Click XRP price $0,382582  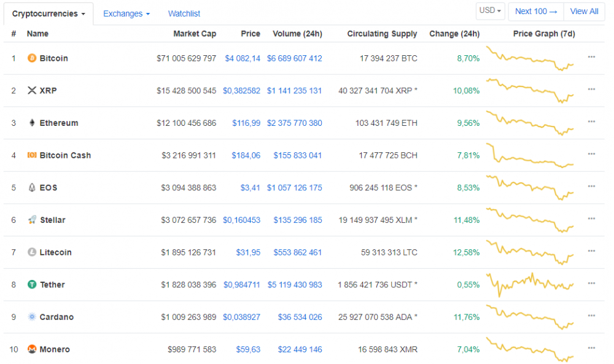(x=241, y=90)
